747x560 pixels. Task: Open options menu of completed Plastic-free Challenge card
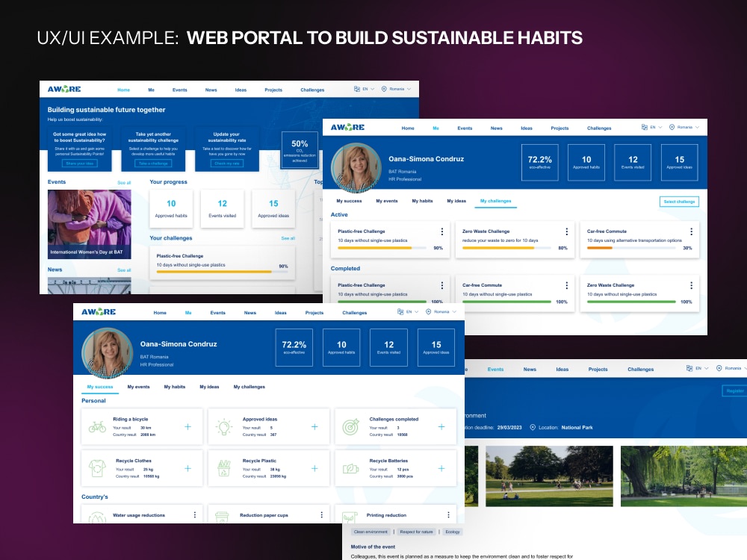[442, 285]
